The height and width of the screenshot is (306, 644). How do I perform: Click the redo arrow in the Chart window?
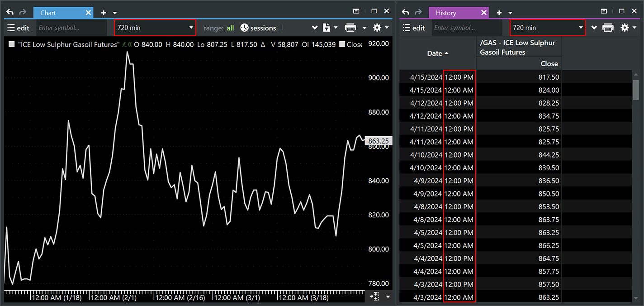coord(23,12)
